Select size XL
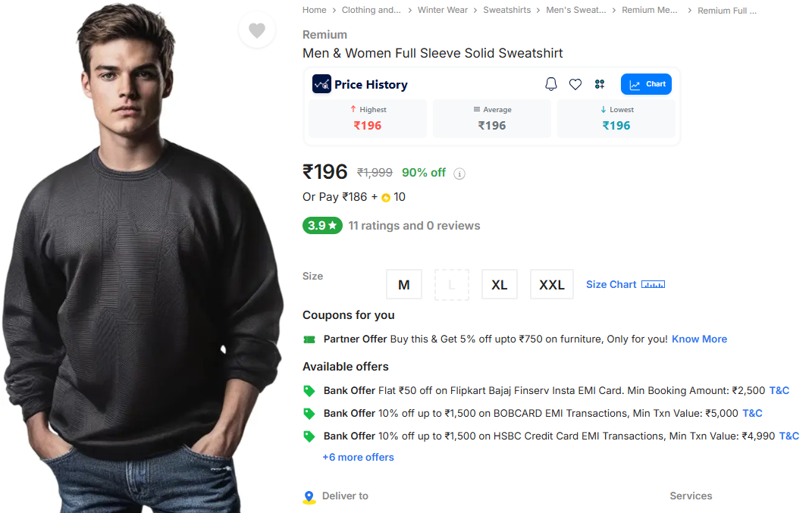812x513 pixels. click(x=499, y=284)
